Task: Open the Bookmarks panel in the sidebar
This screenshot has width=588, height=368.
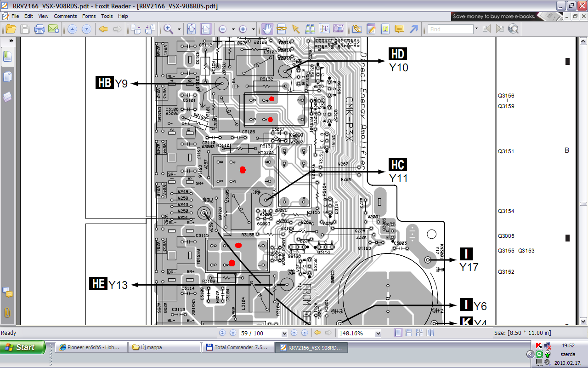Action: (7, 56)
